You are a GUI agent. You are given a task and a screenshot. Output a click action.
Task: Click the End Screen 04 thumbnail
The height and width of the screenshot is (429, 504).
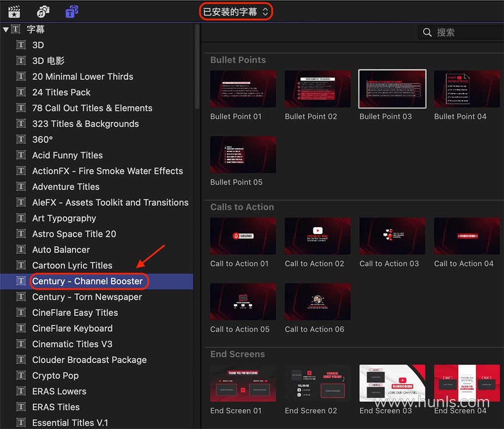pyautogui.click(x=467, y=383)
